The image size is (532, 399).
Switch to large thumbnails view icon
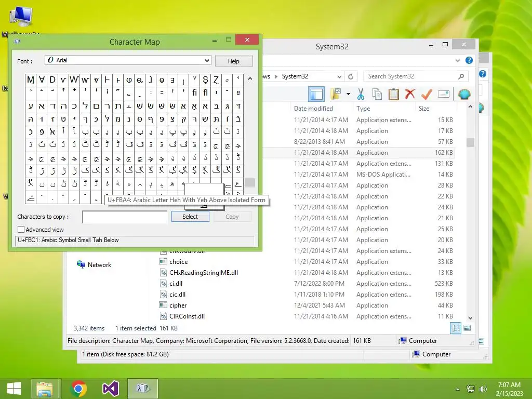coord(467,328)
